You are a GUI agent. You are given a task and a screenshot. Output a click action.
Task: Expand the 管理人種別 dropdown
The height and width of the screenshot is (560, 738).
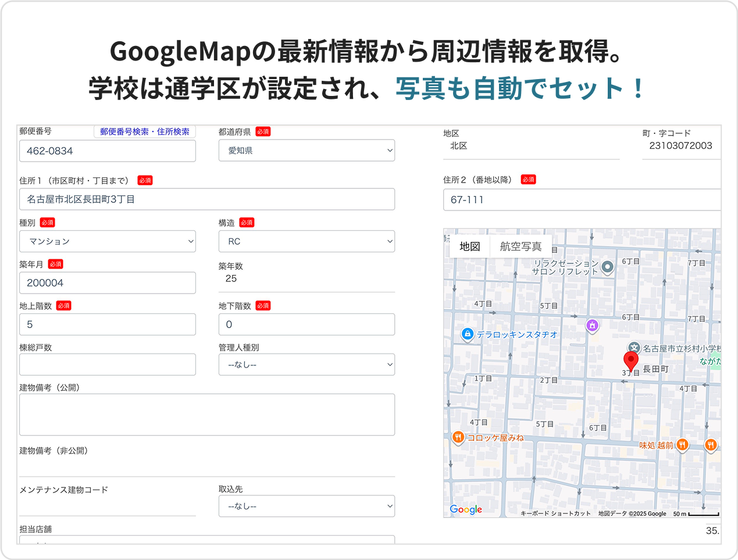pyautogui.click(x=306, y=365)
